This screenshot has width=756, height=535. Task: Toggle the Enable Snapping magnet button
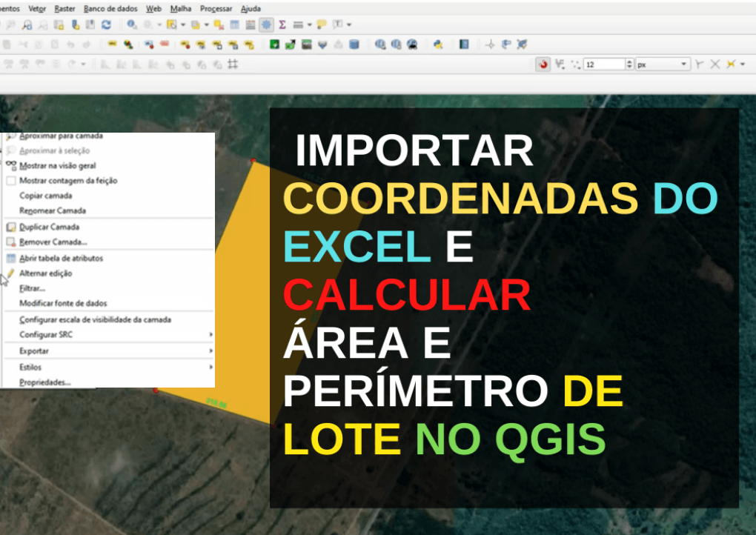click(x=543, y=64)
